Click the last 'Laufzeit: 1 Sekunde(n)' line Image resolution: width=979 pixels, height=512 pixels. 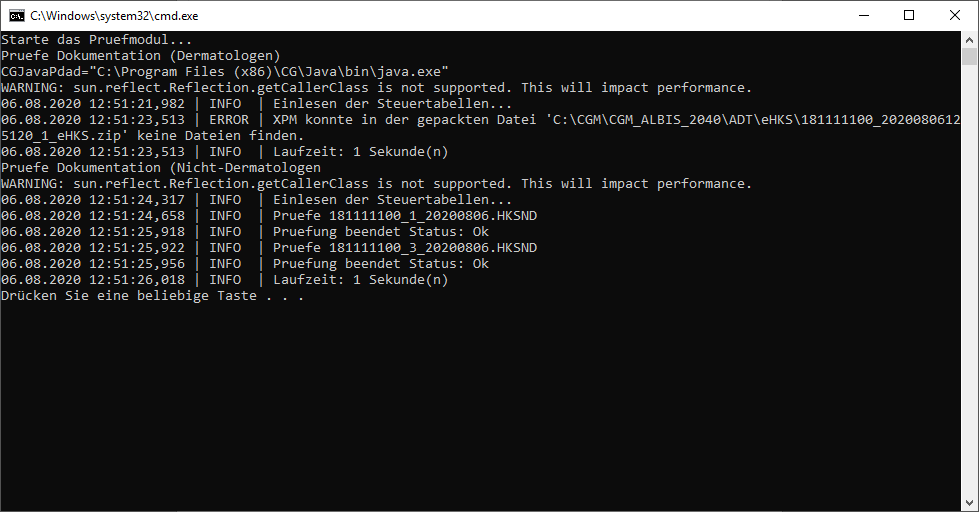point(225,279)
